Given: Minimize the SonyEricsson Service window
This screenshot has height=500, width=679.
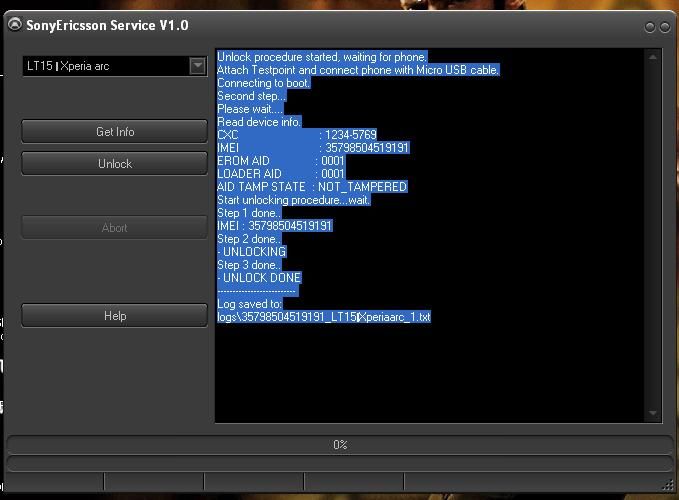Looking at the screenshot, I should 651,27.
